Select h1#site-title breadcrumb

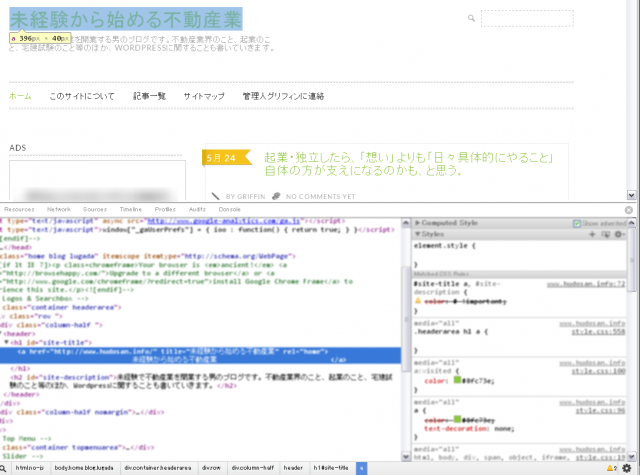(331, 468)
